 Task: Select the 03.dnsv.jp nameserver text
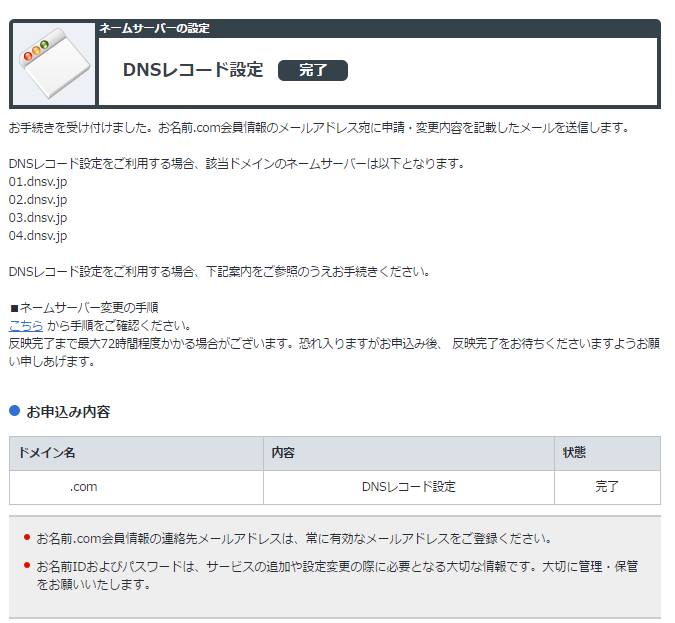click(x=38, y=218)
